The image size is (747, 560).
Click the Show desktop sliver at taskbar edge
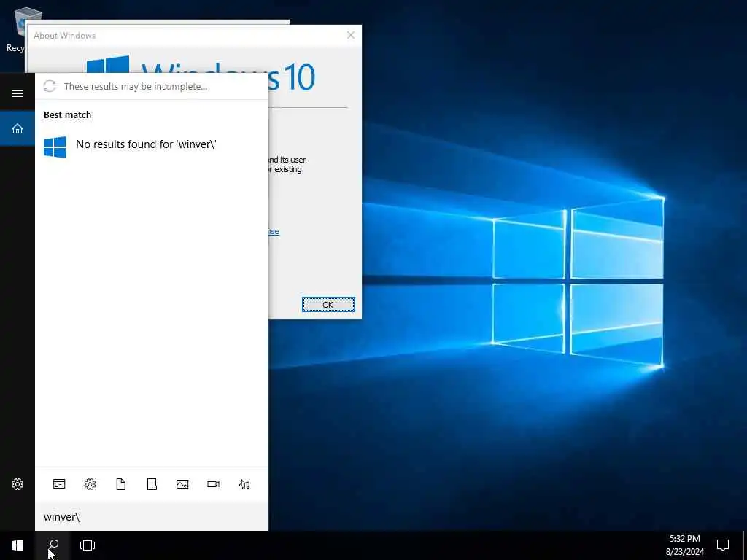(745, 545)
